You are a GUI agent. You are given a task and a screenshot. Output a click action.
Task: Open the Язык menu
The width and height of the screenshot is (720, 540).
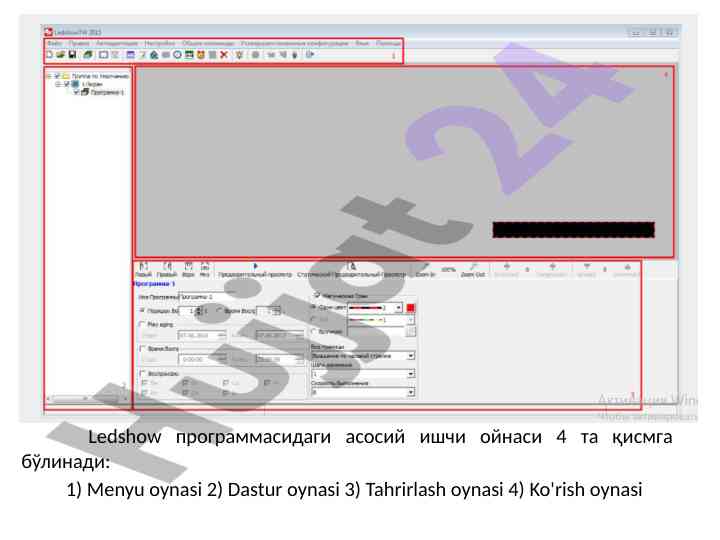(362, 43)
